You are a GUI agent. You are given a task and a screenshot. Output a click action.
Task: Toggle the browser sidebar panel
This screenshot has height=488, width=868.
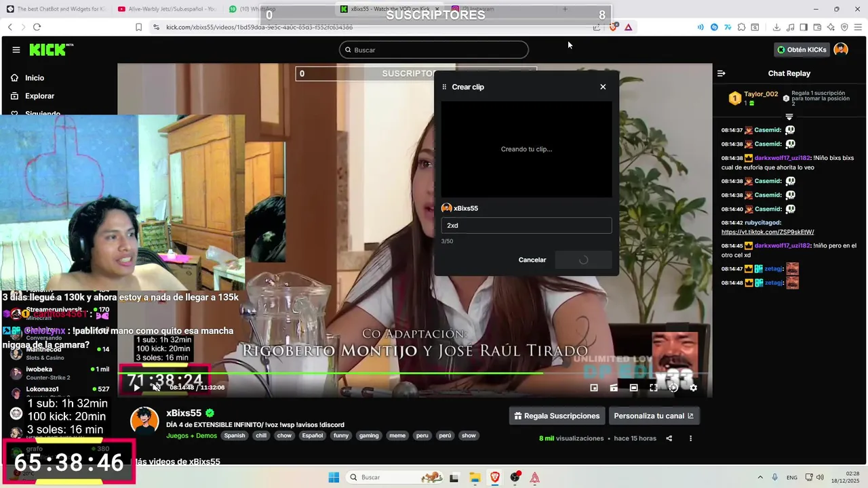point(804,27)
